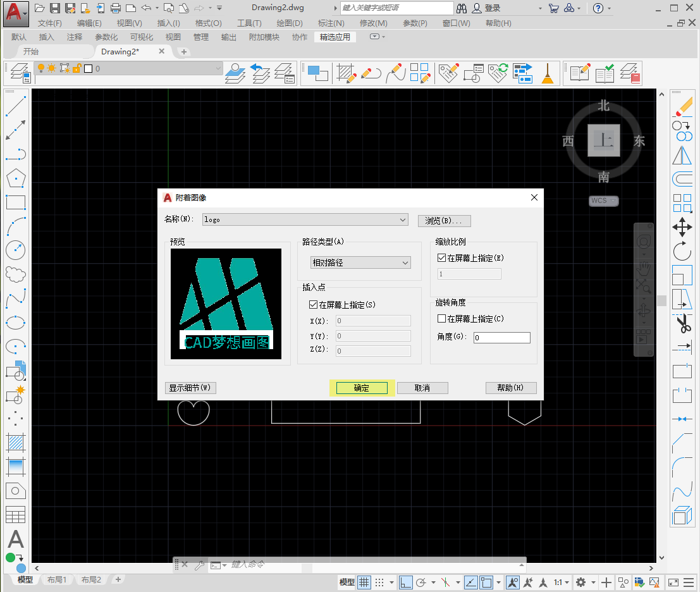The width and height of the screenshot is (700, 592).
Task: Toggle object snap tracking in status bar
Action: point(471,582)
